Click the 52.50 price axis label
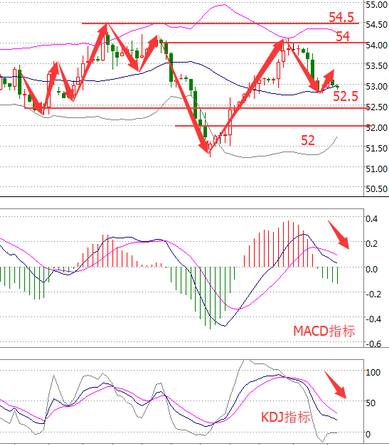Viewport: 389px width, 445px height. (377, 107)
